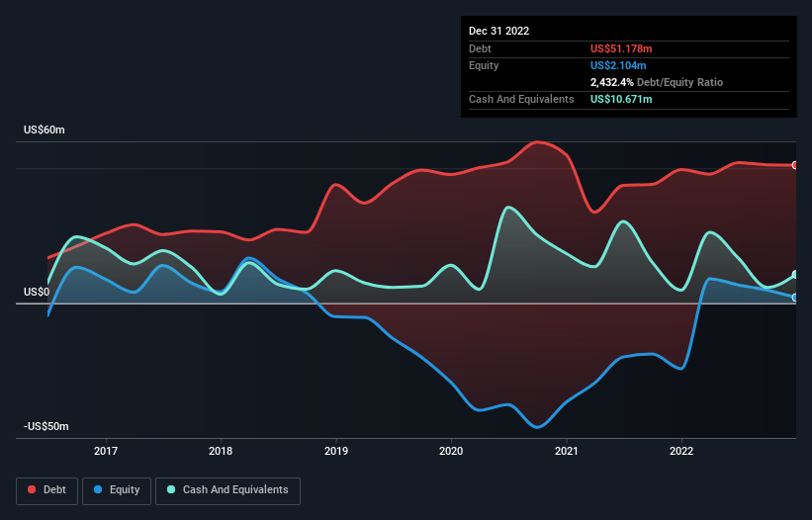Click the blue Equity end-point marker

(795, 298)
